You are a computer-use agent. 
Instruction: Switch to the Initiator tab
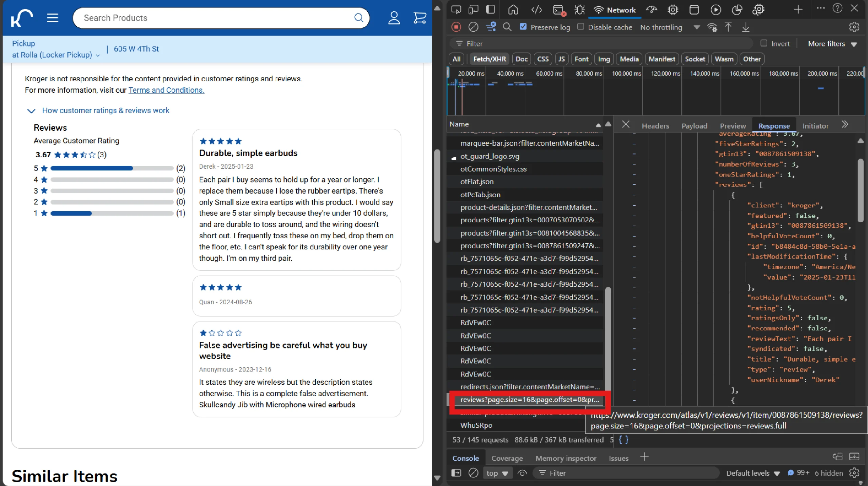[815, 126]
